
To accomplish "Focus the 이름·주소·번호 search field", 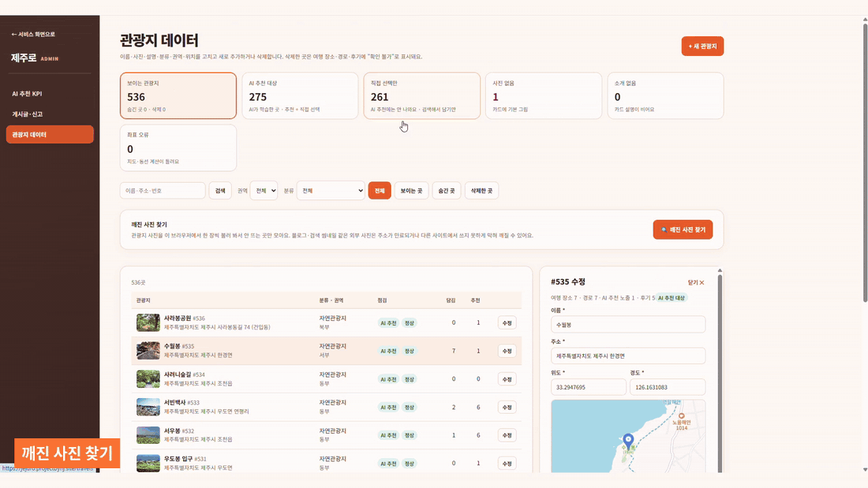I will (163, 191).
